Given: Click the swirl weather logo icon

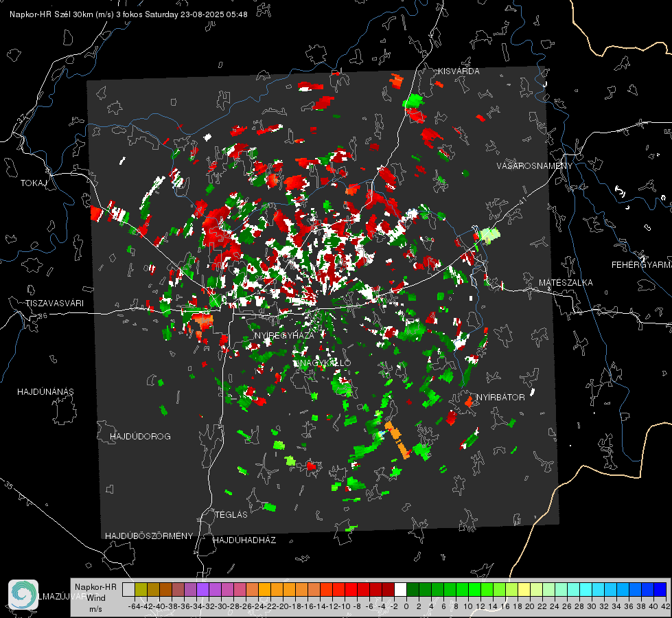Looking at the screenshot, I should (x=23, y=595).
